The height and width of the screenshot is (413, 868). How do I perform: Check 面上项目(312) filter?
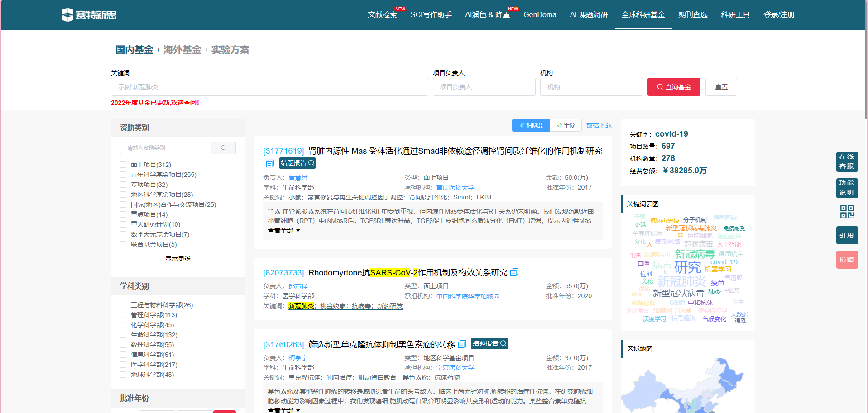coord(123,165)
